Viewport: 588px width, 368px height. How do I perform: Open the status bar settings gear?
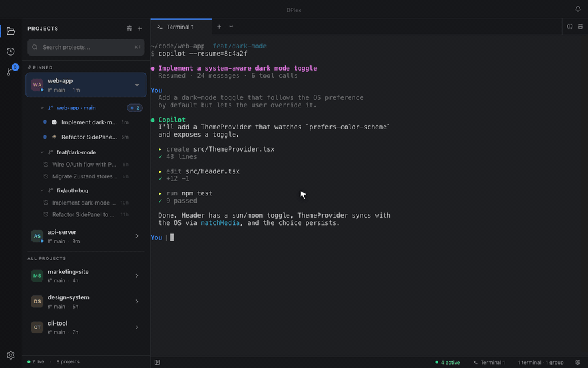point(578,362)
